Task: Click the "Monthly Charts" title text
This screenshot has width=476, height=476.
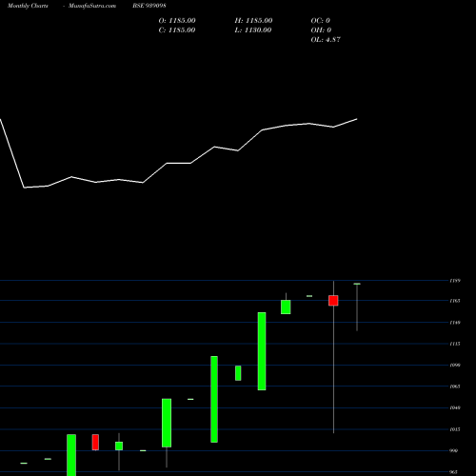Action: (28, 6)
